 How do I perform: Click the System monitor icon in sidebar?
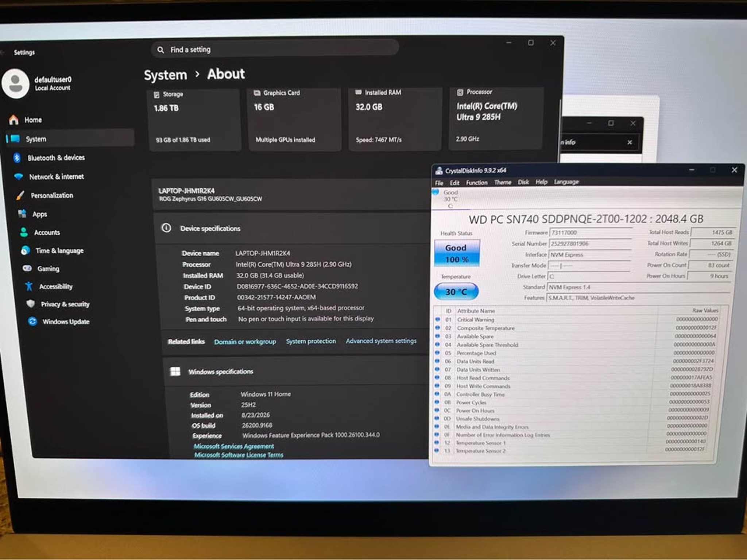[x=16, y=139]
